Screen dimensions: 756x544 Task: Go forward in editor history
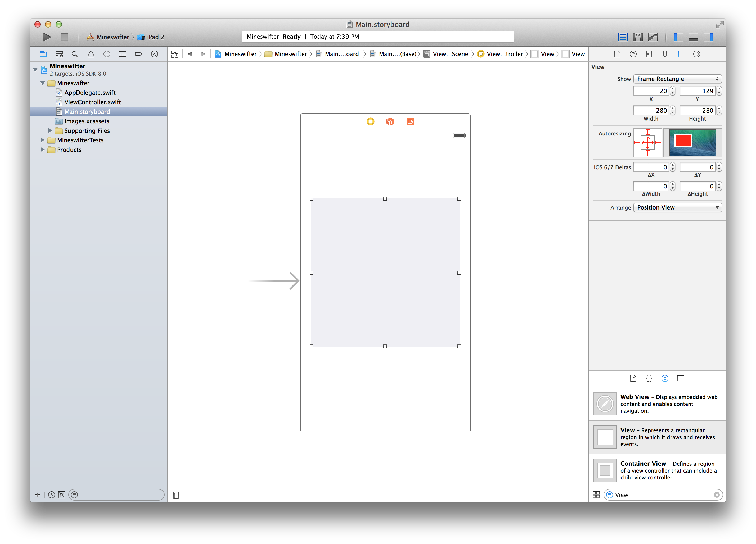[x=203, y=54]
